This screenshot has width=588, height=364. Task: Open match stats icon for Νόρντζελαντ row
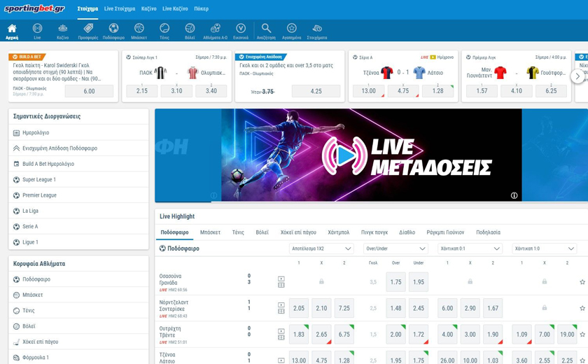pyautogui.click(x=281, y=311)
